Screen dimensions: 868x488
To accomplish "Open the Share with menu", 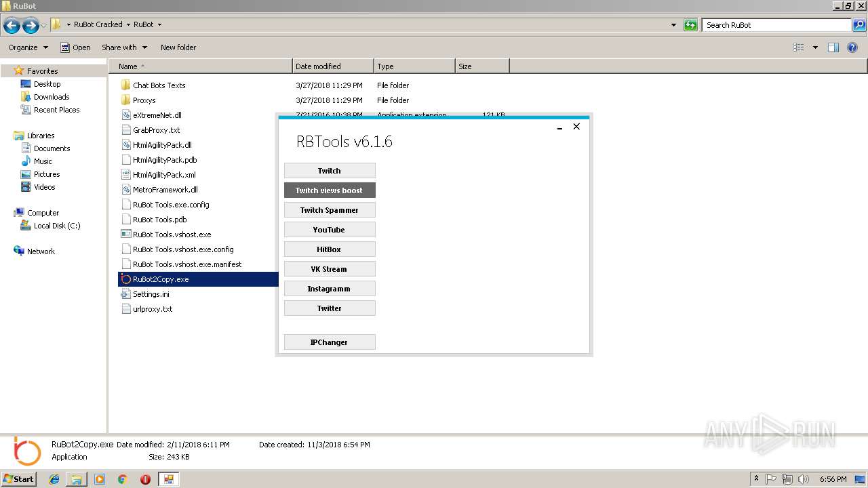I will click(123, 47).
